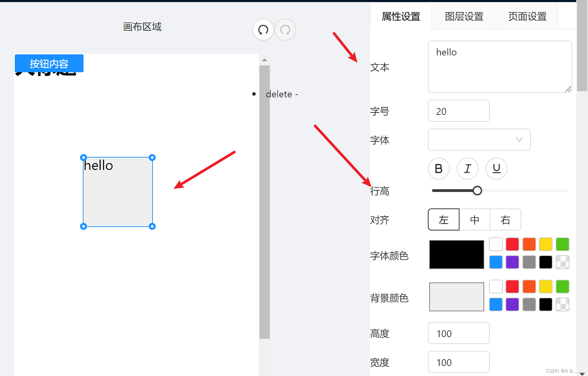The image size is (588, 376).
Task: Select the hello text box on canvas
Action: click(x=118, y=192)
